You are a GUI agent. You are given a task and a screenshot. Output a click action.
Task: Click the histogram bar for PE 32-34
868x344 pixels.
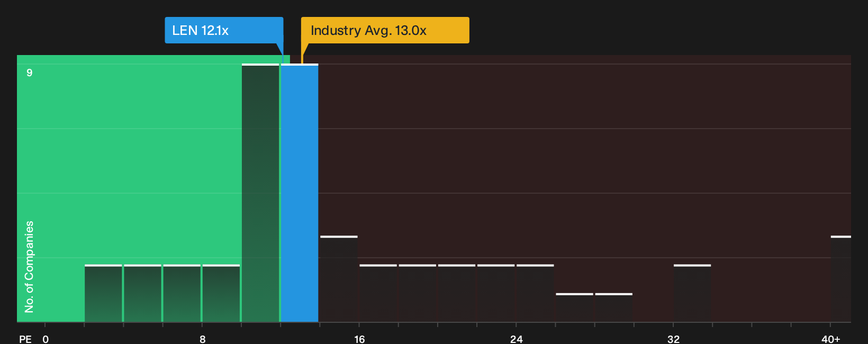point(692,293)
